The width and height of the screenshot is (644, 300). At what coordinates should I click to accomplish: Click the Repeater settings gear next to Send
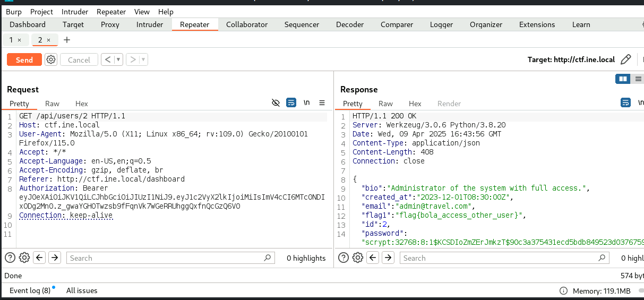(51, 60)
